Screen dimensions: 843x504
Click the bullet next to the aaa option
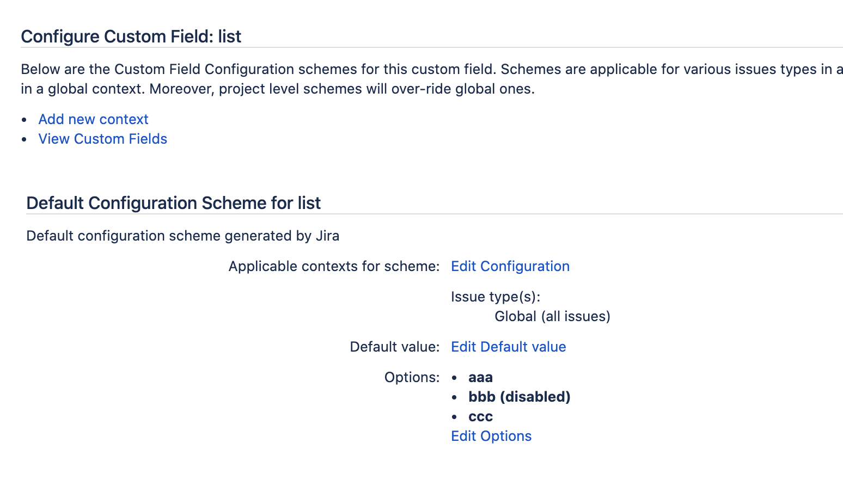tap(454, 378)
